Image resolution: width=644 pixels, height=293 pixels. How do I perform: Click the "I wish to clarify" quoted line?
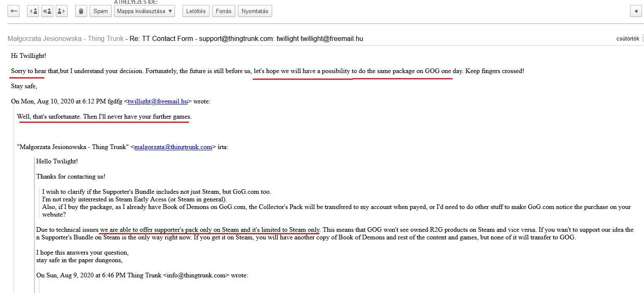click(156, 192)
